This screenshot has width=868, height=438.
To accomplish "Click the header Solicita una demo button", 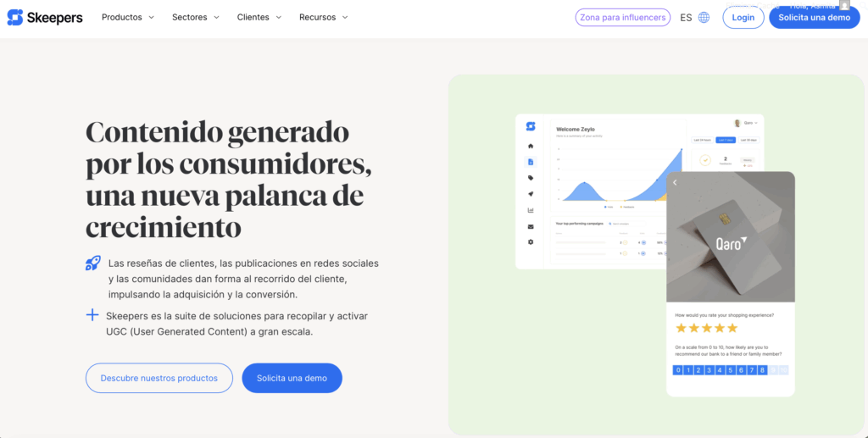I will [x=815, y=17].
